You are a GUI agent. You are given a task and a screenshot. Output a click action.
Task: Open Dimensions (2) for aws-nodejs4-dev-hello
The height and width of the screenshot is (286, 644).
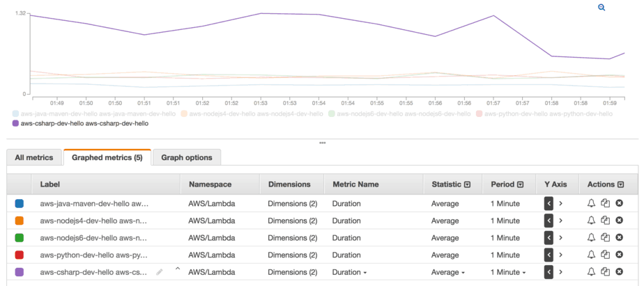[x=292, y=221]
